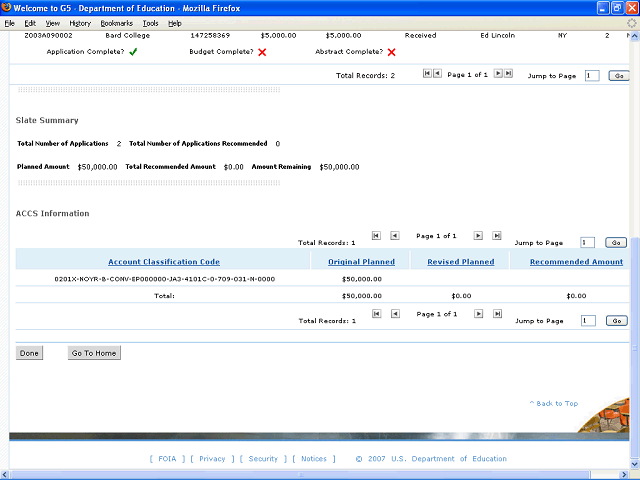Click last-page icon above ACCS table
Screen dimensions: 640x480
(x=496, y=236)
